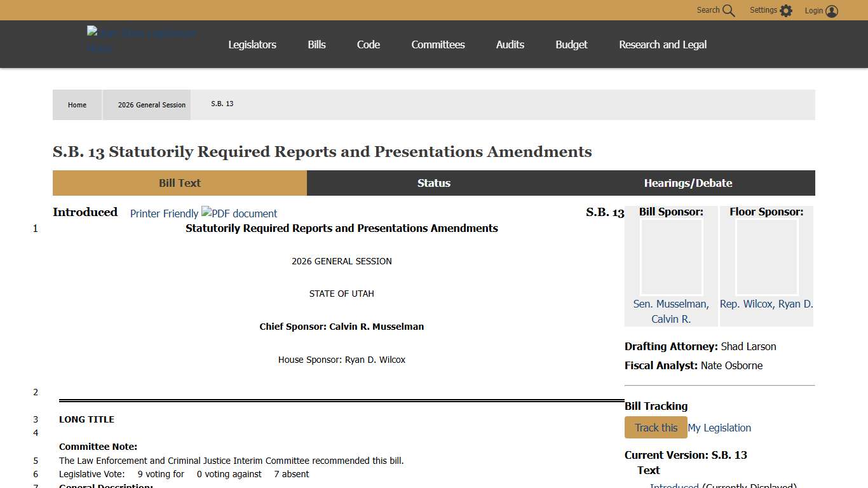
Task: Expand the Code navigation menu
Action: pyautogui.click(x=369, y=44)
